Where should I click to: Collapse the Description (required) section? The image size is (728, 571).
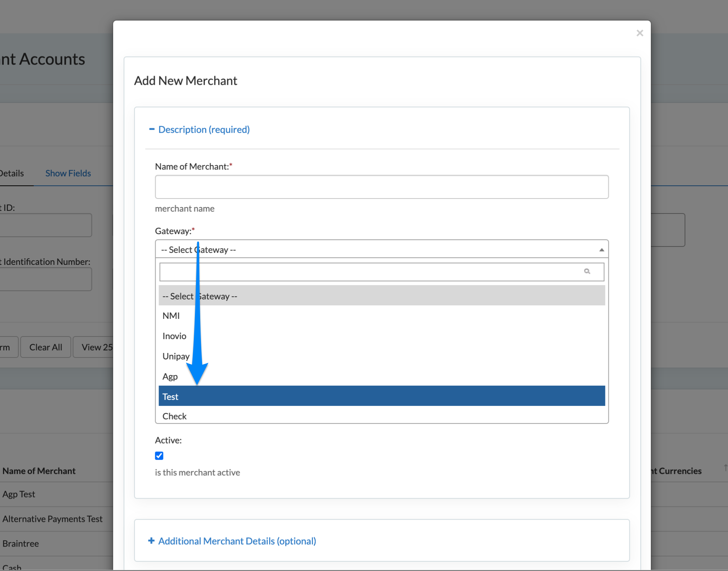click(204, 129)
